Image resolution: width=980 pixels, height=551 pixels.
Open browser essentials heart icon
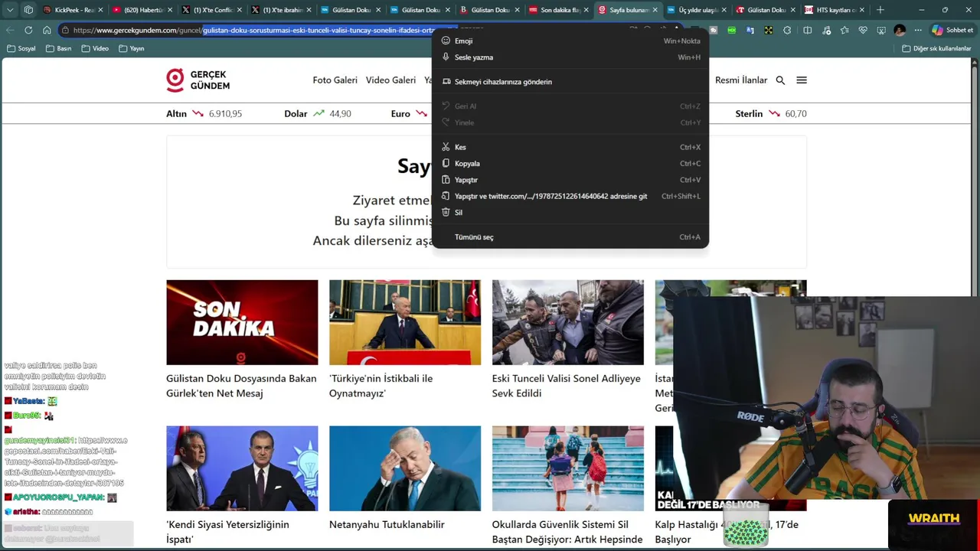tap(863, 30)
